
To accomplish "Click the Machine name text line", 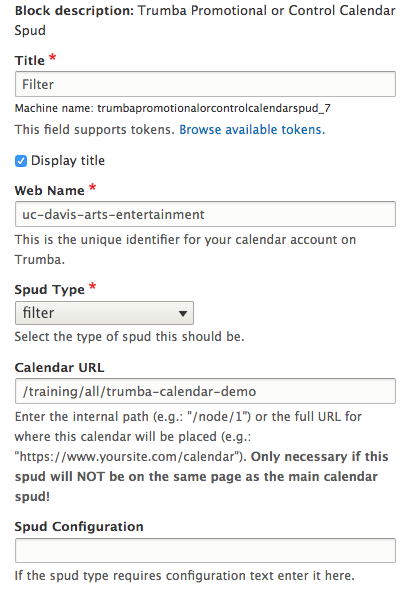I will [173, 108].
